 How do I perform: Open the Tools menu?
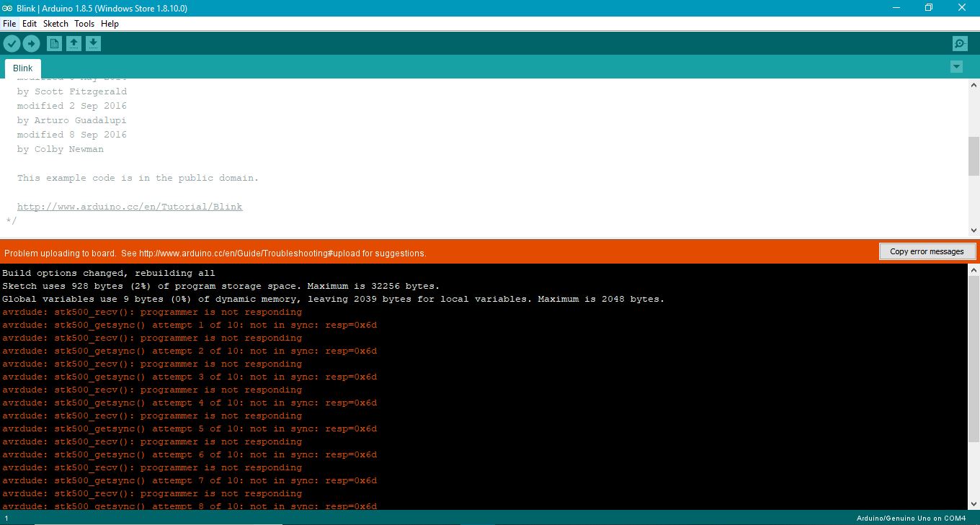tap(84, 23)
